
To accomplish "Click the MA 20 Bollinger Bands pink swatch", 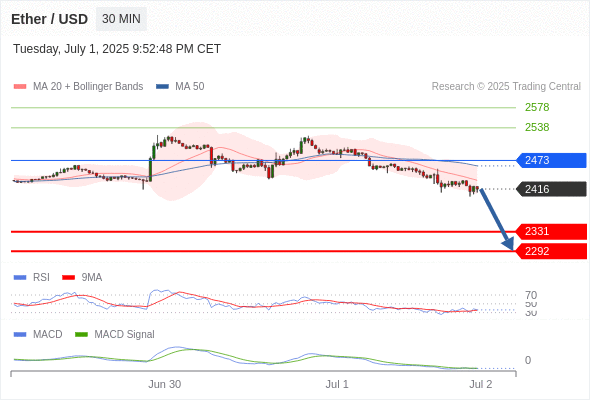I will pyautogui.click(x=20, y=87).
